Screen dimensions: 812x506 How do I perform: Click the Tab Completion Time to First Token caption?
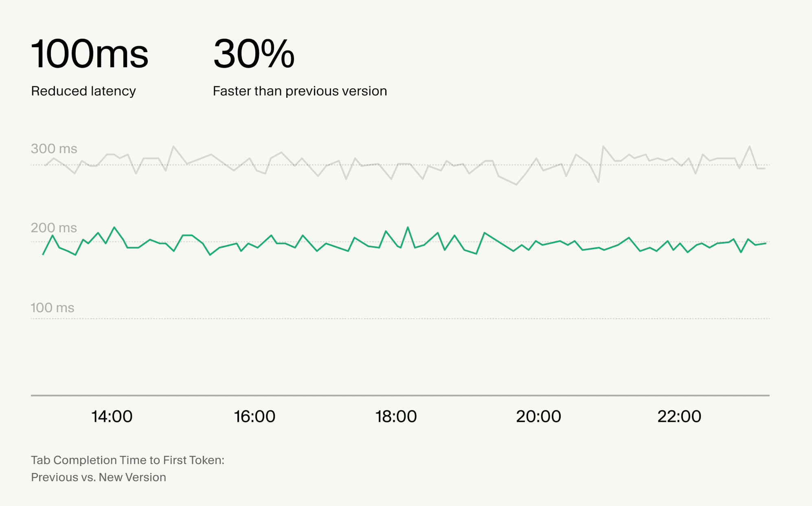click(x=127, y=460)
